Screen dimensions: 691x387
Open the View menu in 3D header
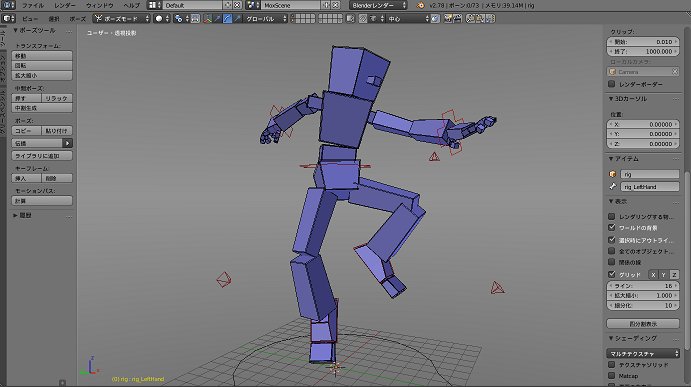(30, 19)
